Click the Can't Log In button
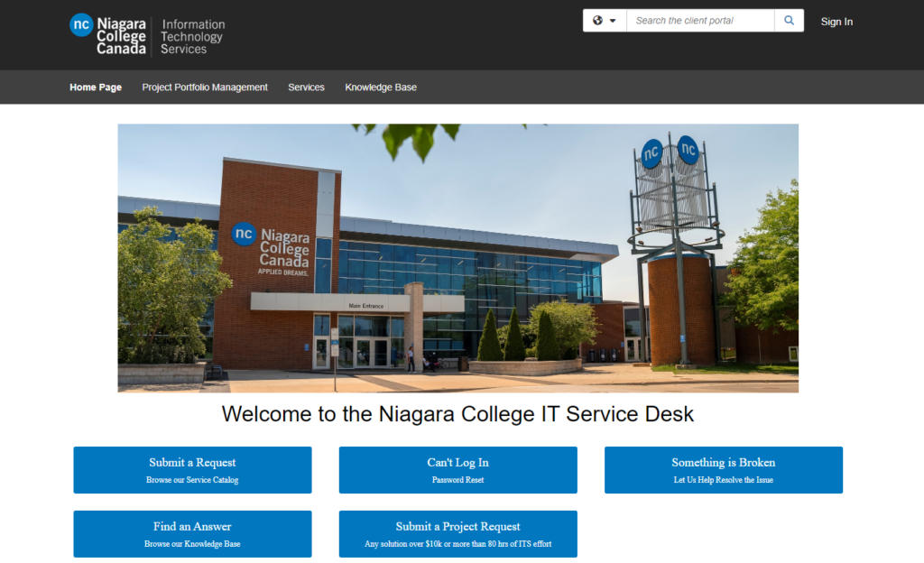Viewport: 924px width, 563px height. 457,469
